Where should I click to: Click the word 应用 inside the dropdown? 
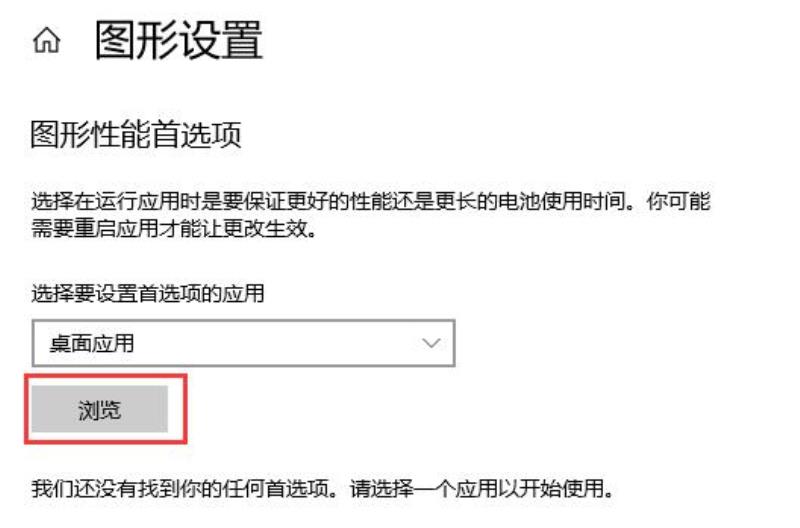pos(113,343)
